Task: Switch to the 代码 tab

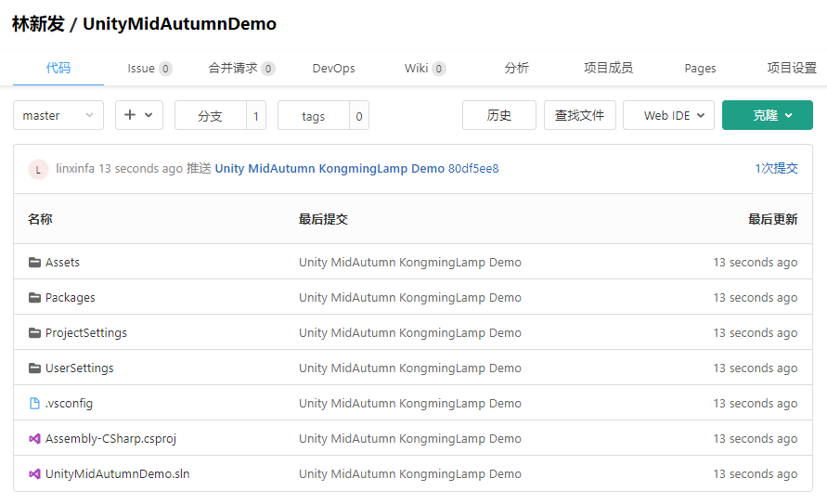Action: pos(58,68)
